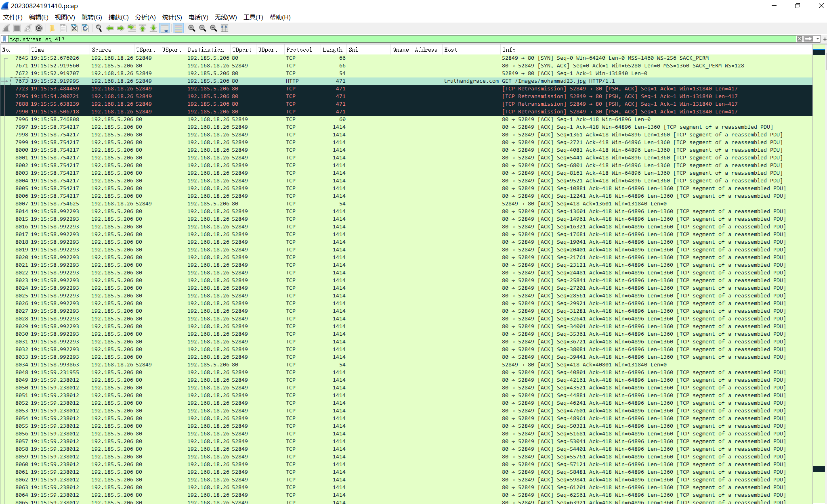827x504 pixels.
Task: Open the recent filters dropdown arrow
Action: pos(818,39)
